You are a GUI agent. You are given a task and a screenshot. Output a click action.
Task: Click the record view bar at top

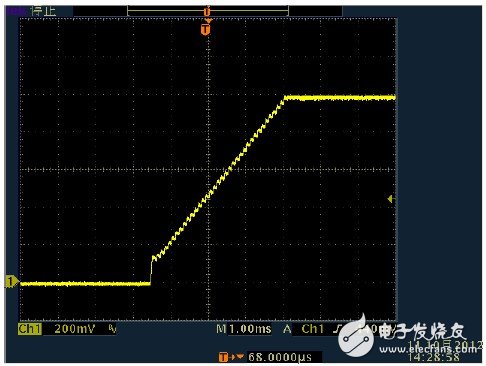click(208, 11)
